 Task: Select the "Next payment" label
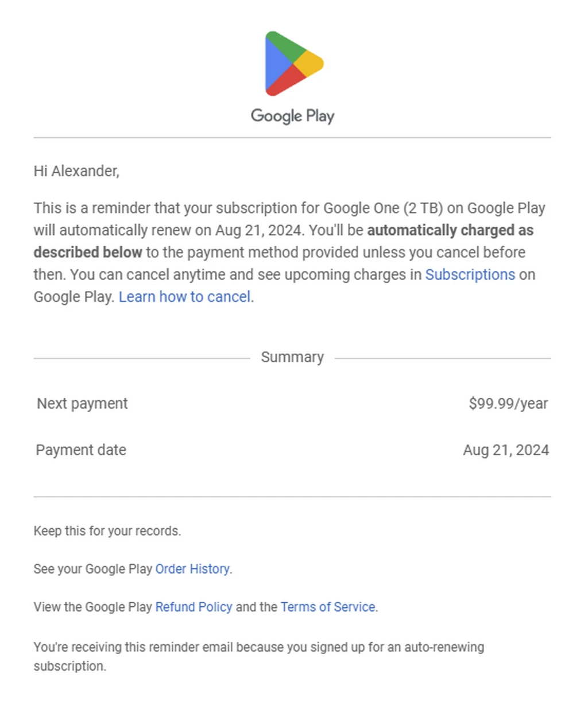[x=83, y=404]
